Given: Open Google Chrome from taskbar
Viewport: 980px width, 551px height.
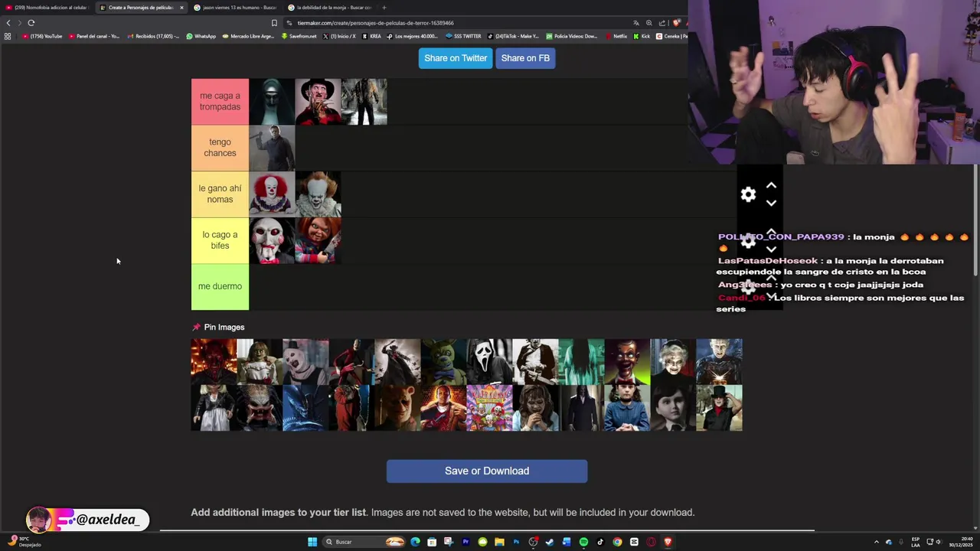Looking at the screenshot, I should 617,542.
